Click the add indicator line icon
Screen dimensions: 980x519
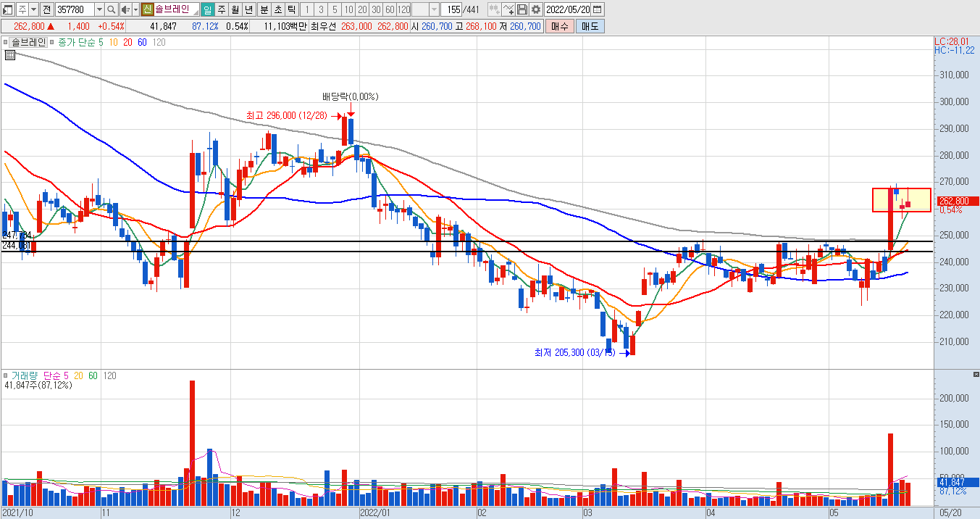[x=508, y=9]
